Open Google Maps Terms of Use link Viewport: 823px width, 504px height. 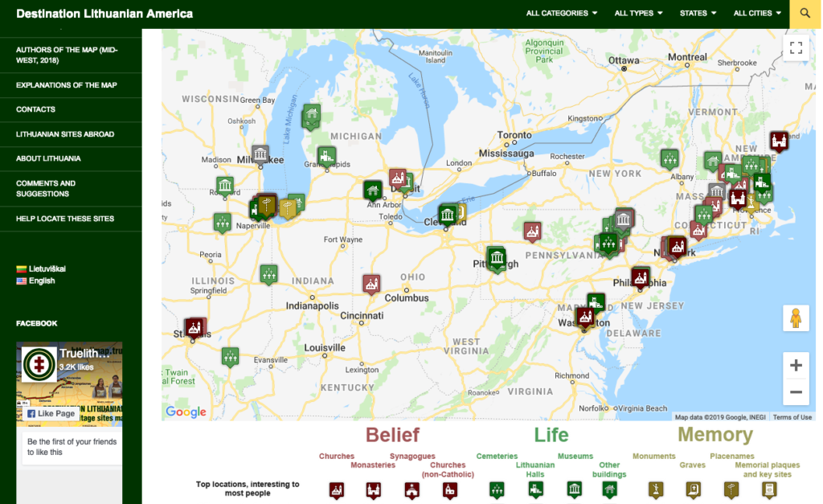coord(792,417)
